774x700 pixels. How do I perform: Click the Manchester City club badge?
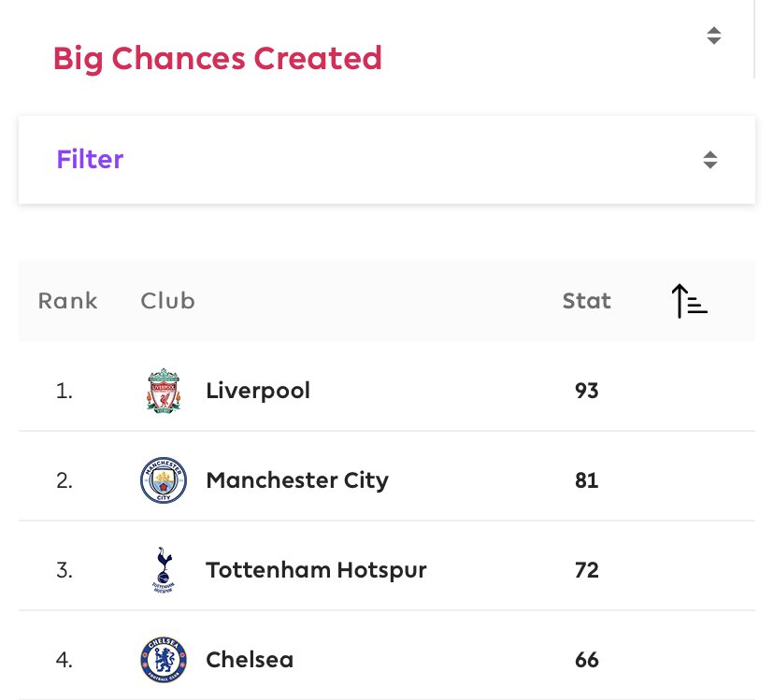click(164, 479)
